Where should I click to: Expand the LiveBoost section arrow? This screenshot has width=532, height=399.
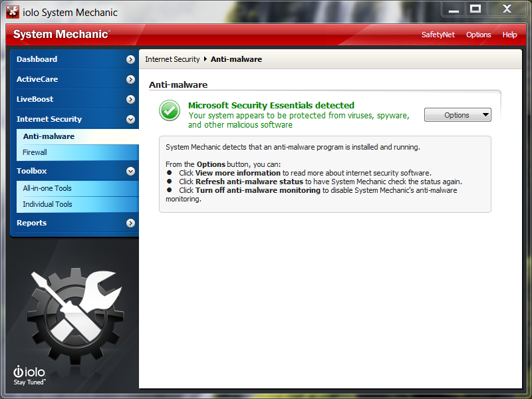130,99
